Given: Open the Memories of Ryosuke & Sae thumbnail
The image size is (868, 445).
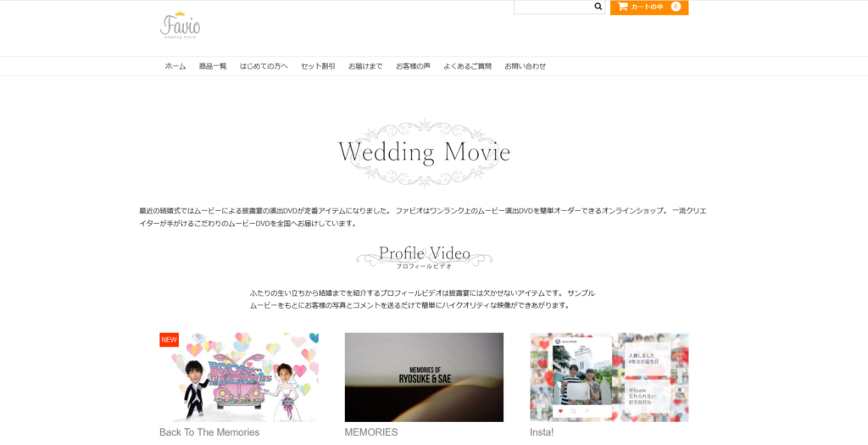Looking at the screenshot, I should pyautogui.click(x=424, y=377).
